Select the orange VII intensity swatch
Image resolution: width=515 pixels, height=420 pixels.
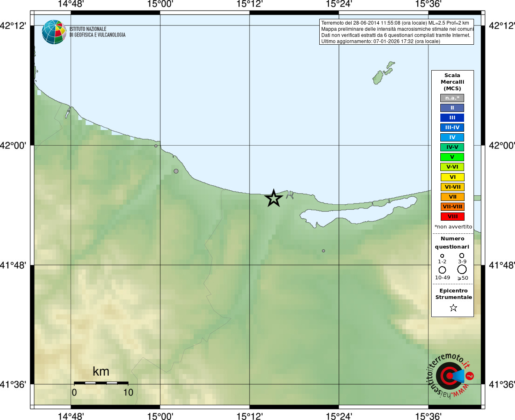click(452, 197)
